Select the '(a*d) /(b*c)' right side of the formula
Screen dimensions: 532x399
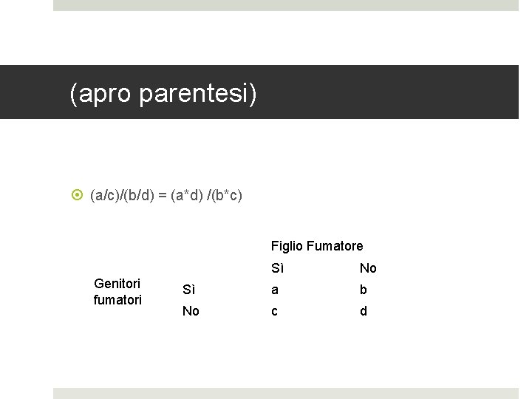point(206,196)
